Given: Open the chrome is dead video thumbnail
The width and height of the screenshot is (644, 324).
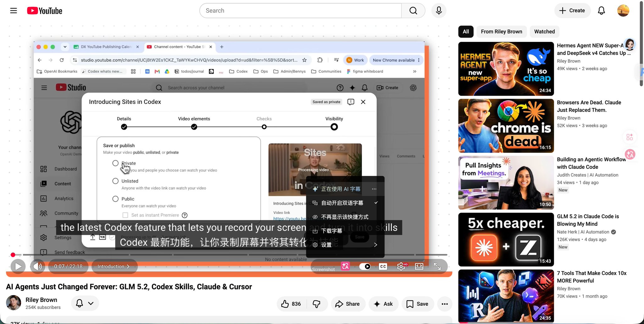Looking at the screenshot, I should pos(506,126).
